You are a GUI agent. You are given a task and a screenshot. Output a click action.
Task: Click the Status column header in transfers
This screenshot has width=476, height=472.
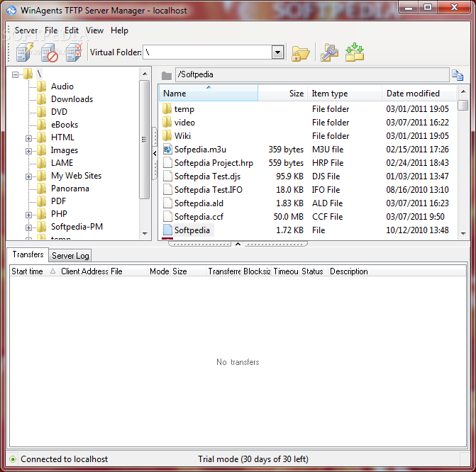pos(314,271)
